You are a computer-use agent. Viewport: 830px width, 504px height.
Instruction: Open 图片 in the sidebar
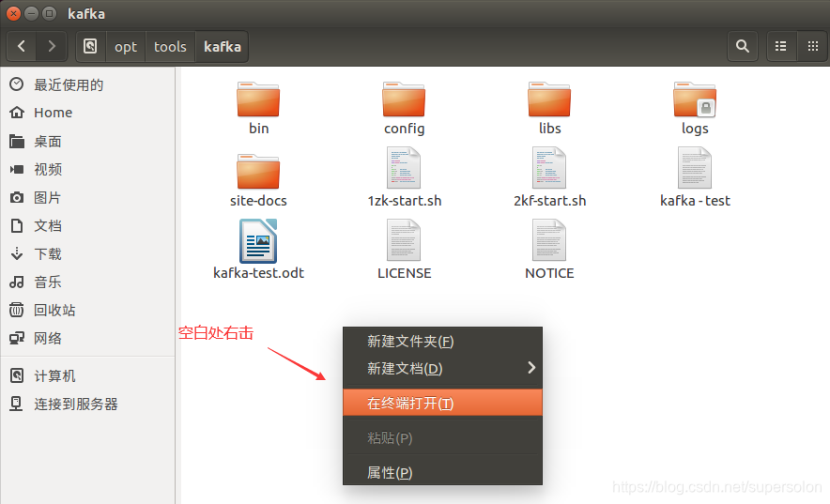(x=87, y=198)
